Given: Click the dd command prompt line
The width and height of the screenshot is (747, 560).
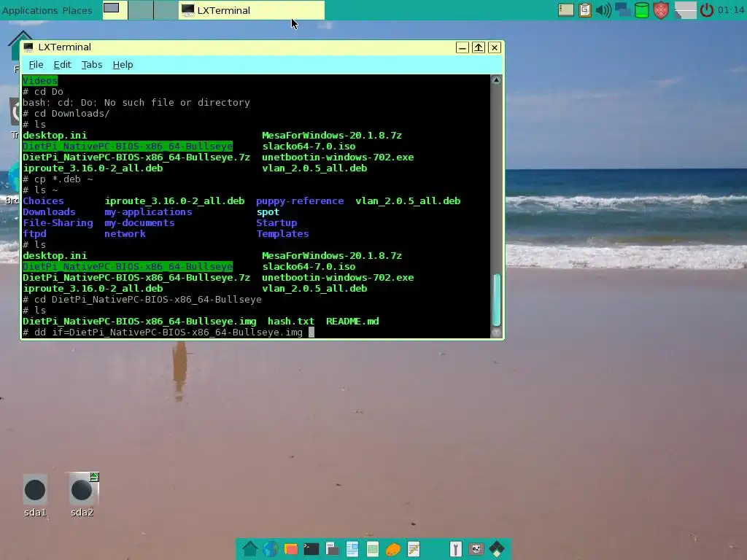Looking at the screenshot, I should tap(169, 332).
